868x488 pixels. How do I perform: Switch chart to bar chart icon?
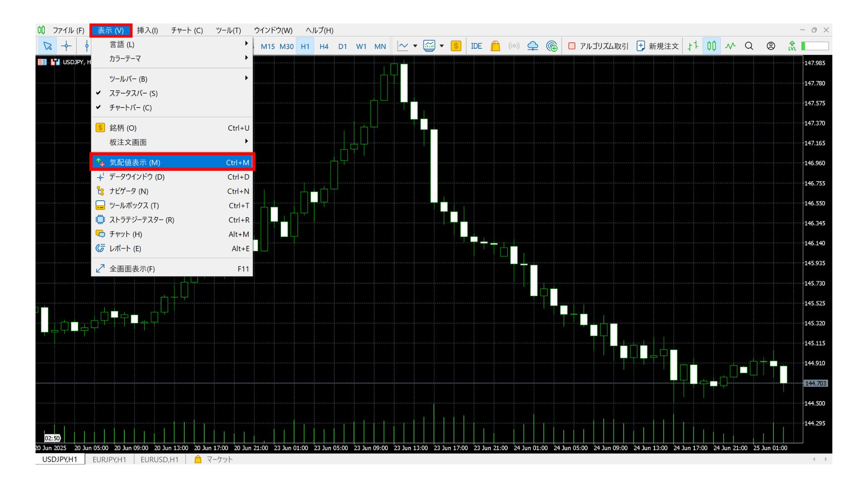693,46
